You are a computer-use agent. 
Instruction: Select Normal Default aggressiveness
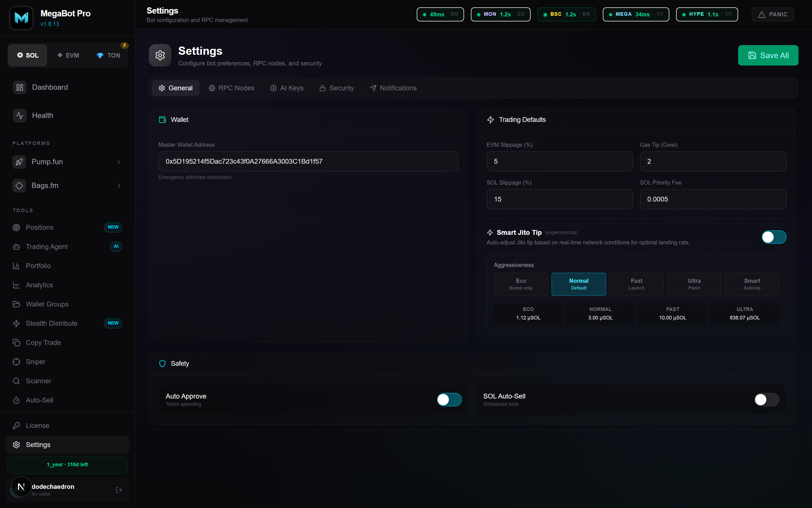tap(579, 284)
